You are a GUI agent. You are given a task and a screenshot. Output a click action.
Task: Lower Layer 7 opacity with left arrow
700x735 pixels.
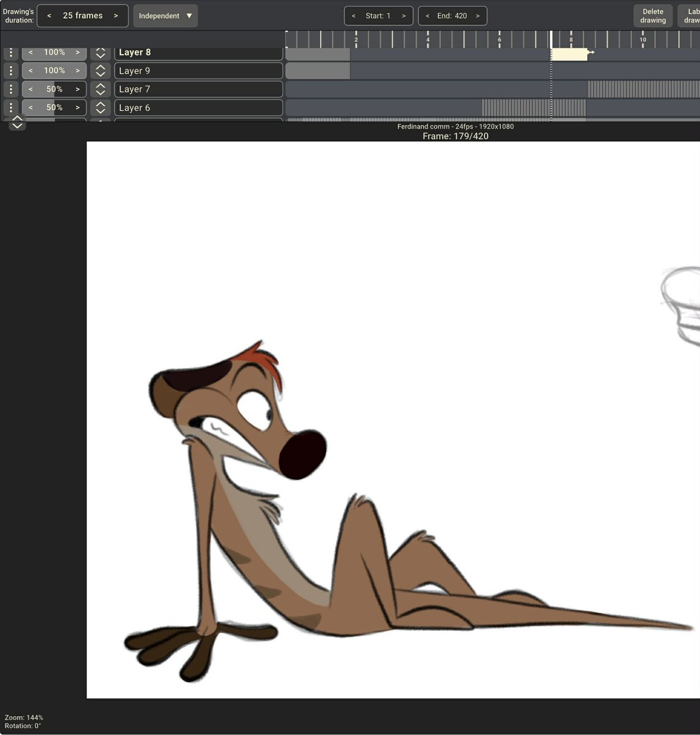pyautogui.click(x=31, y=89)
